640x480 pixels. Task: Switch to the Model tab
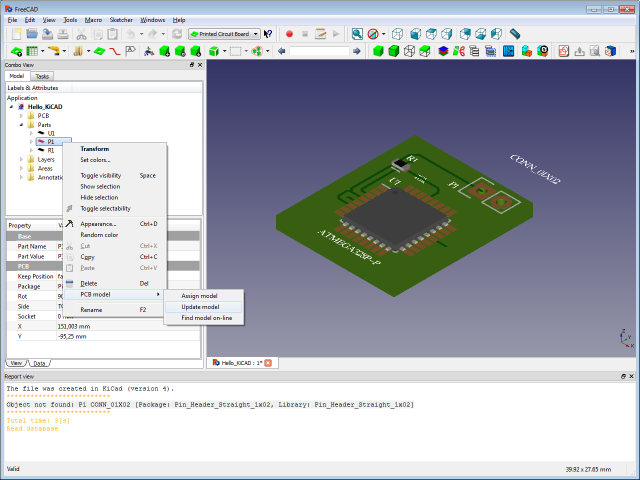coord(17,76)
